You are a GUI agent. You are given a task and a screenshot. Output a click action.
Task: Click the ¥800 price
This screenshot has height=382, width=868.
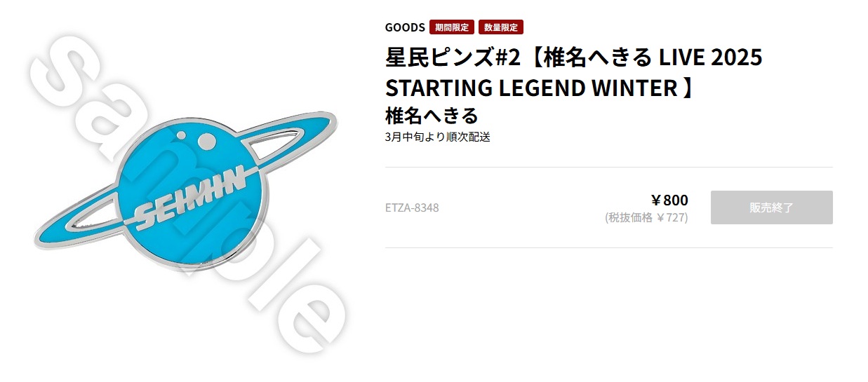tap(669, 200)
